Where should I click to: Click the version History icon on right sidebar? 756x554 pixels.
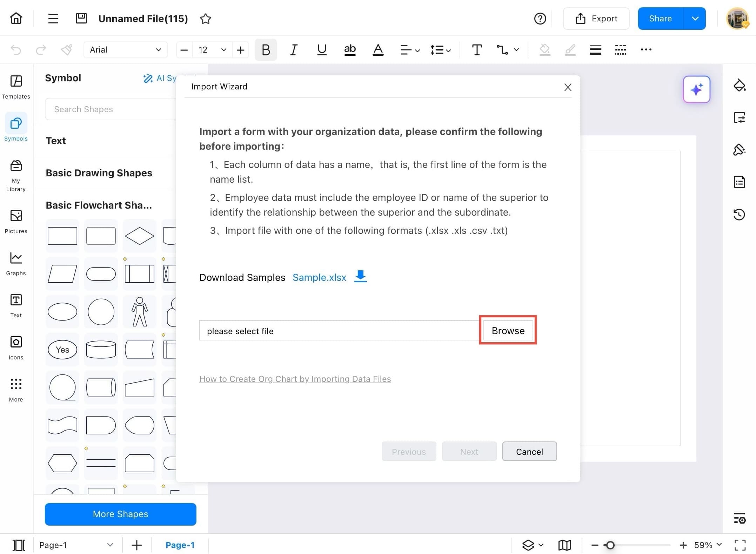[x=740, y=215]
